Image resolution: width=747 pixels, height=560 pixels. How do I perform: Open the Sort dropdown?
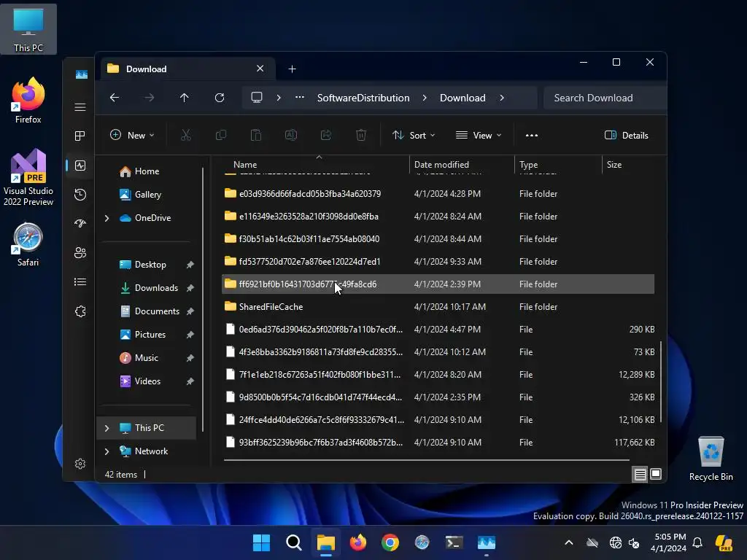point(413,135)
